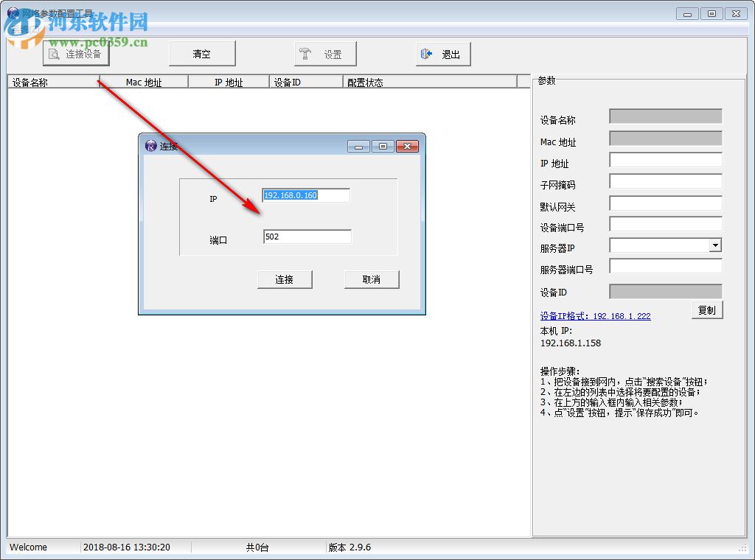
Task: Click inside the 子网掩码 subnet mask field
Action: 665,181
